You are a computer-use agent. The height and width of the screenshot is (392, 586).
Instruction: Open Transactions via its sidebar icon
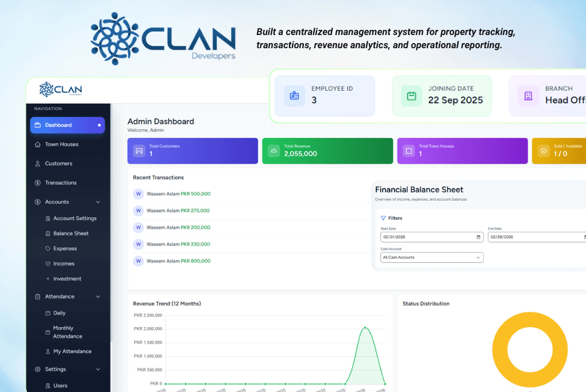pos(37,182)
